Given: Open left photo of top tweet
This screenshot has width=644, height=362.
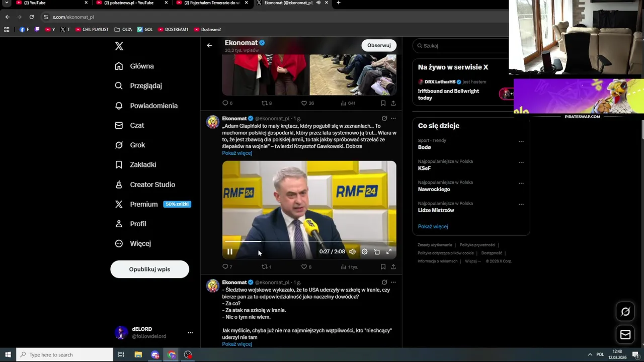Looking at the screenshot, I should [x=265, y=75].
